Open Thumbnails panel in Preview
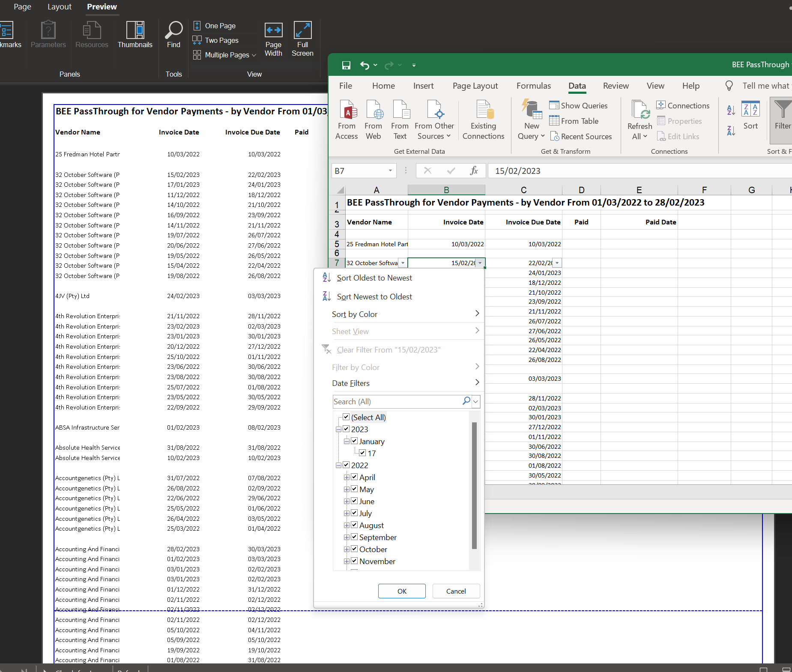Viewport: 792px width, 672px height. [135, 34]
